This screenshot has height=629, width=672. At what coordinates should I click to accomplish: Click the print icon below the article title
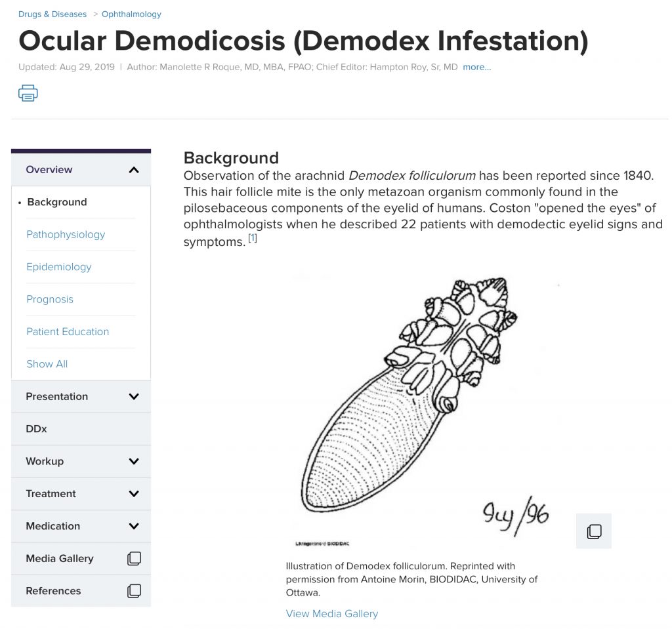28,92
